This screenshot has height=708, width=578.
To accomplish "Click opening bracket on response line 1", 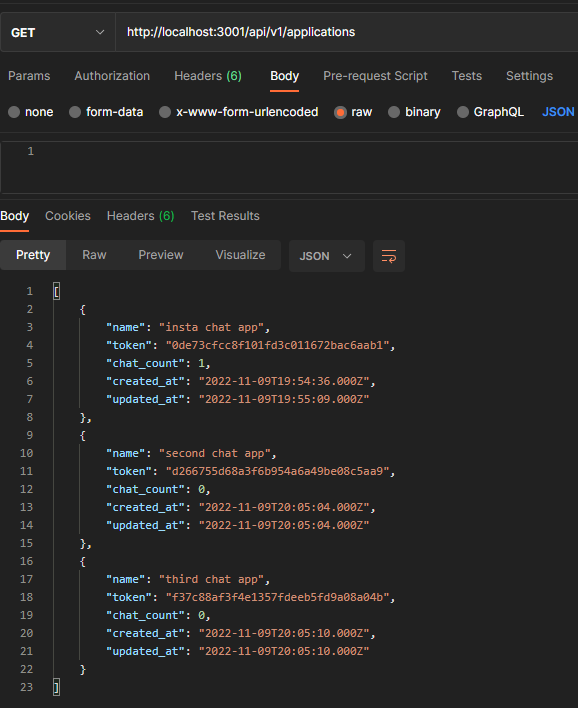I will pos(56,292).
